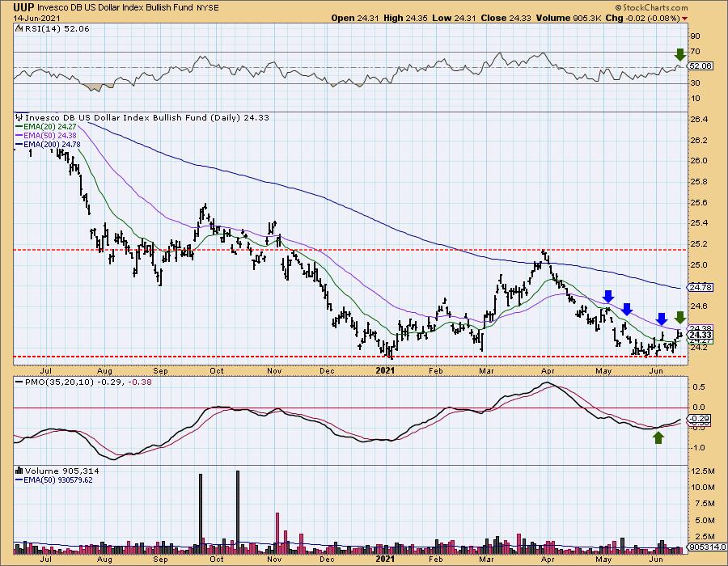Select the RSI(14) 52.06 label

(57, 28)
